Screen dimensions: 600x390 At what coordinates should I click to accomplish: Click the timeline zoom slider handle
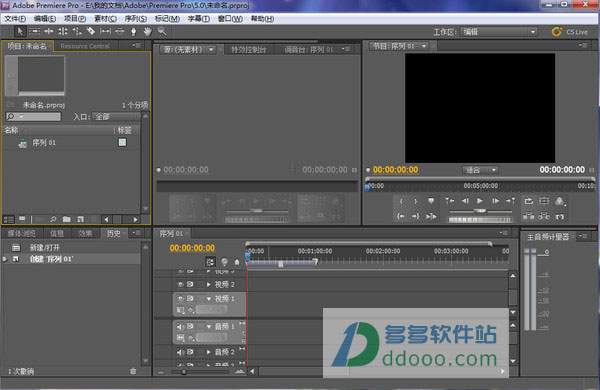(184, 372)
